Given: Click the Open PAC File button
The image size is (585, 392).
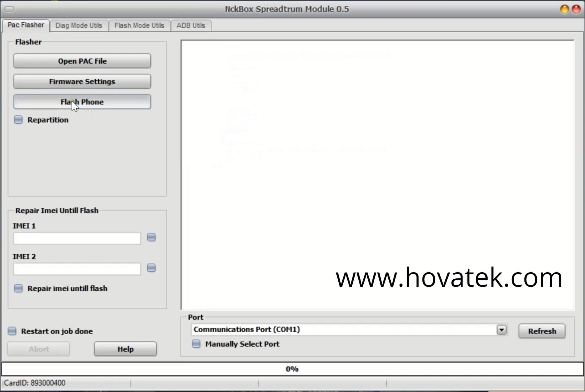Looking at the screenshot, I should 82,61.
